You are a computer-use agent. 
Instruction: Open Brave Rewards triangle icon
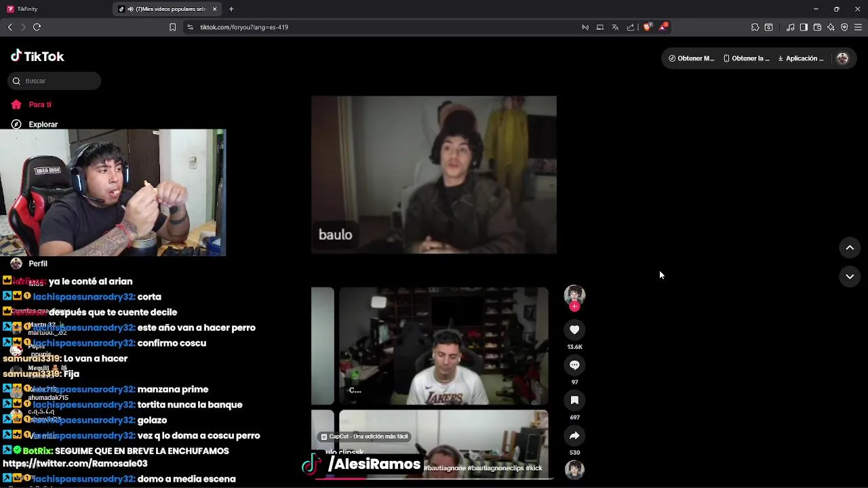pos(663,27)
